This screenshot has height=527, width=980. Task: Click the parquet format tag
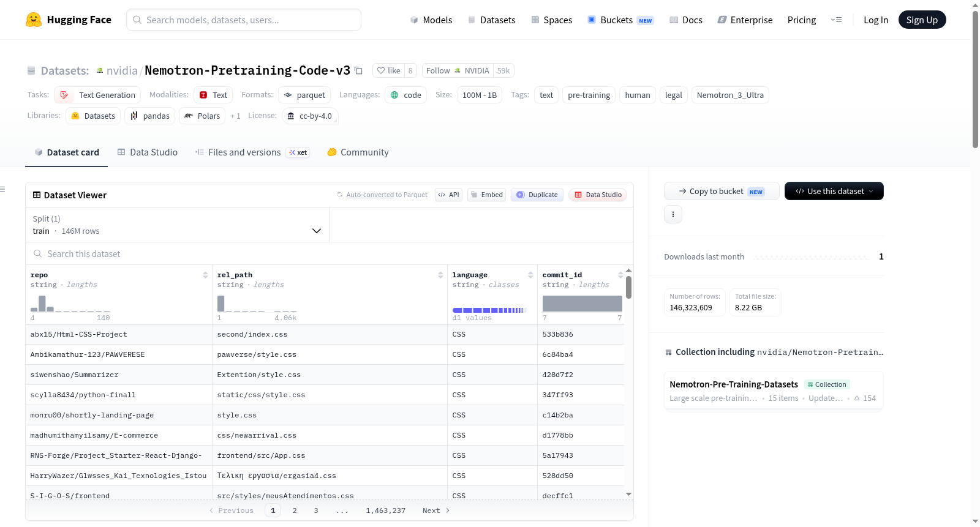pyautogui.click(x=304, y=95)
